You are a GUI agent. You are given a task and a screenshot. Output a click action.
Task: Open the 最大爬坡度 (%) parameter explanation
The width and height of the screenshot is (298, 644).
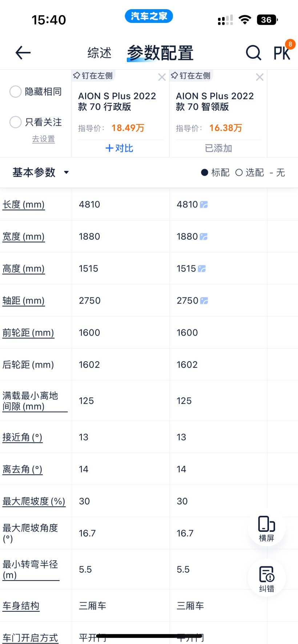(34, 501)
